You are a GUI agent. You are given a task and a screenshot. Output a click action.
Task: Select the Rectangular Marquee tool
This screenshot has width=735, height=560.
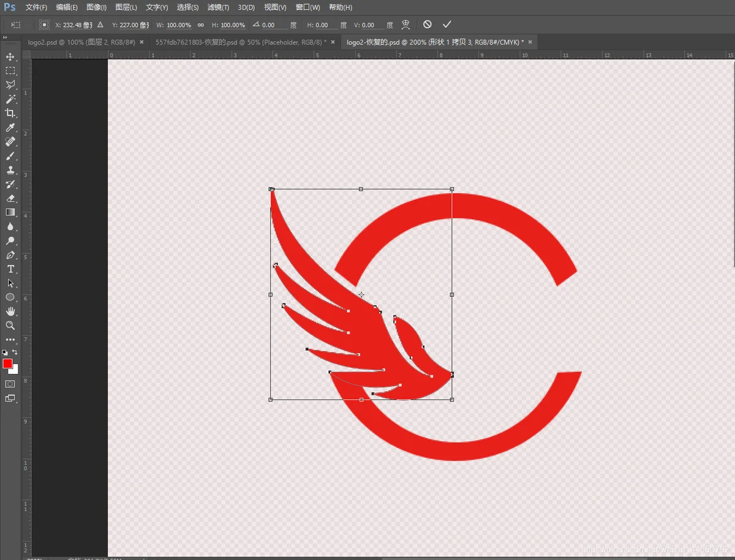point(10,71)
